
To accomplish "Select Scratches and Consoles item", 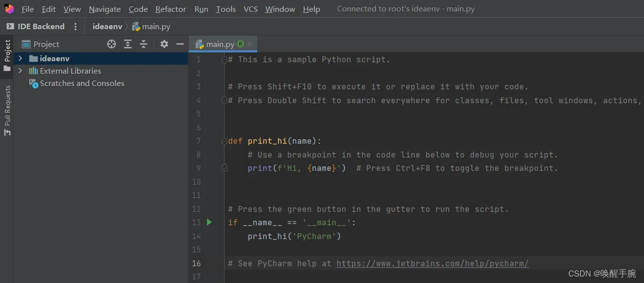I will [x=77, y=83].
